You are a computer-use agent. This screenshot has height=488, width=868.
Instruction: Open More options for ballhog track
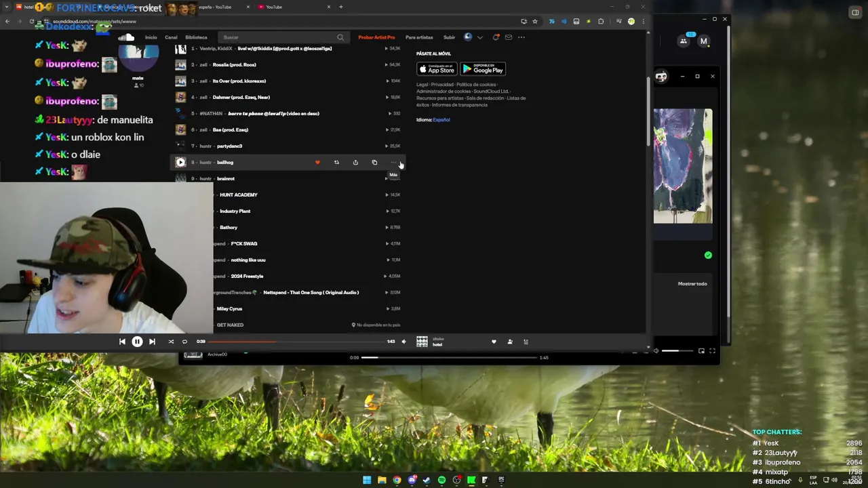click(x=393, y=162)
